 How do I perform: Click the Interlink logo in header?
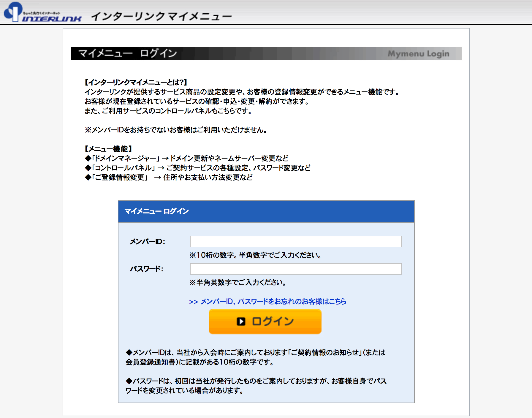(42, 12)
